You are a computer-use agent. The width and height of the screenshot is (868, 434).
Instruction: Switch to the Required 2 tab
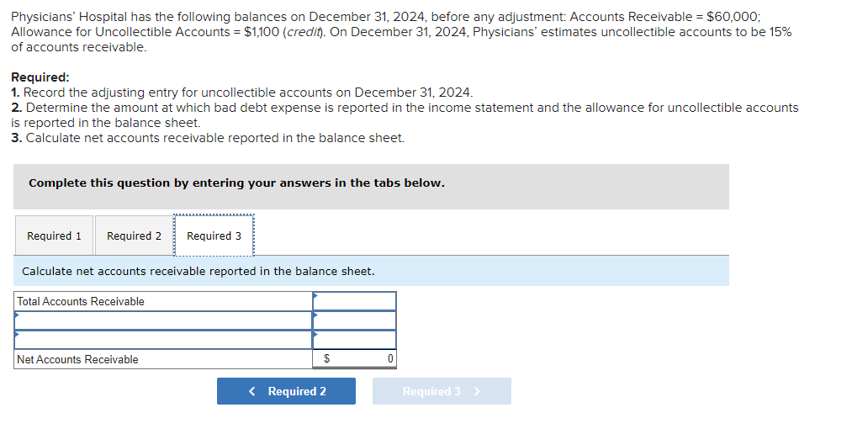[x=134, y=236]
